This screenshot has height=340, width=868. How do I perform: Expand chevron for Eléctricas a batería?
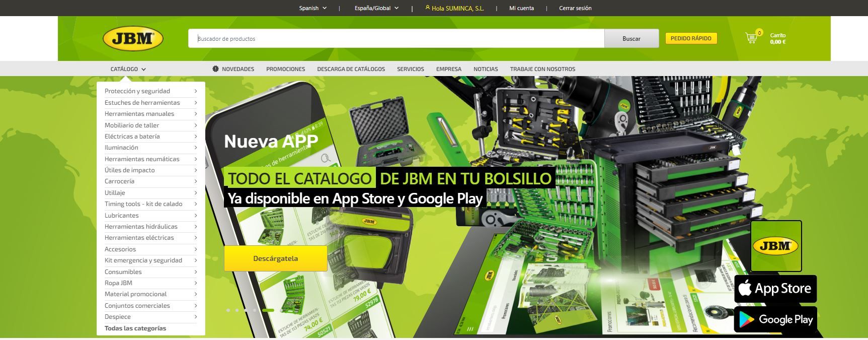coord(195,136)
